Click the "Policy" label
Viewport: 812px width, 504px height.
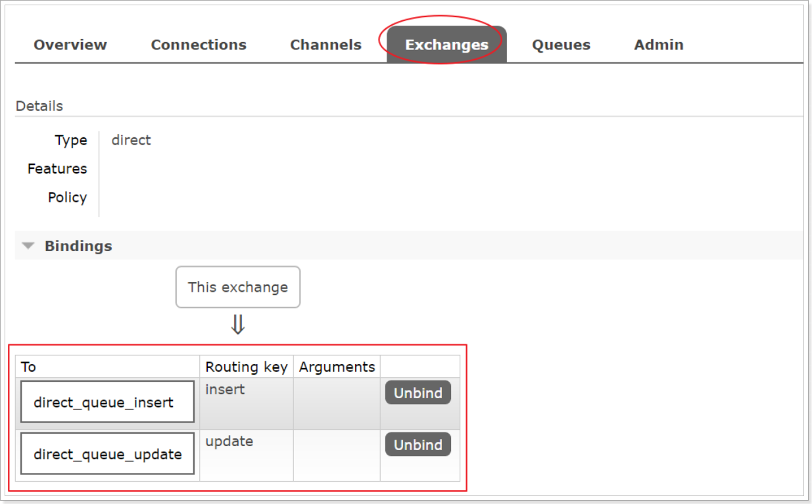68,197
